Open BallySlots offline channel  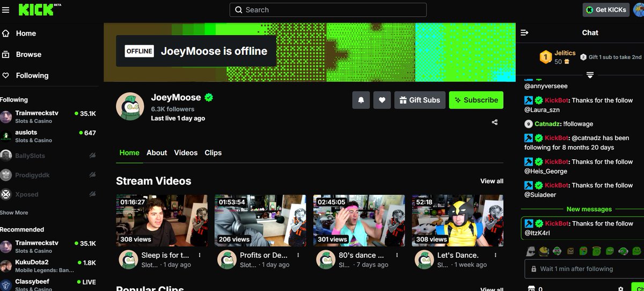click(48, 156)
